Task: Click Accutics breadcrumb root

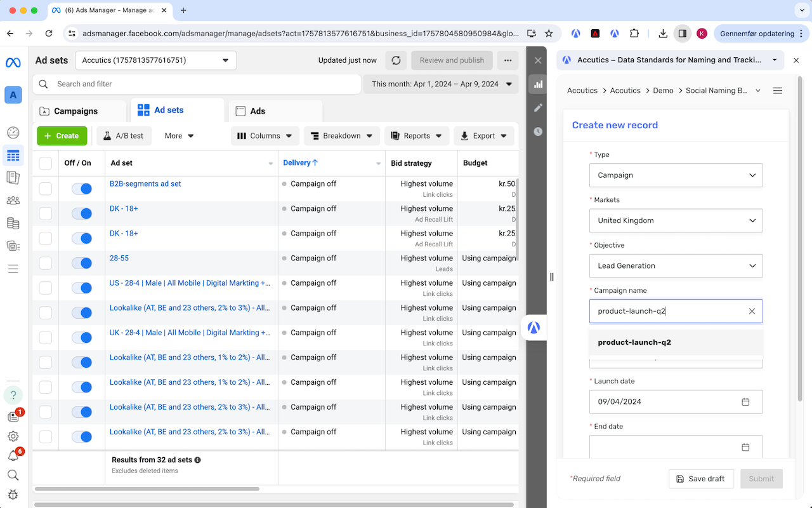Action: [x=582, y=91]
